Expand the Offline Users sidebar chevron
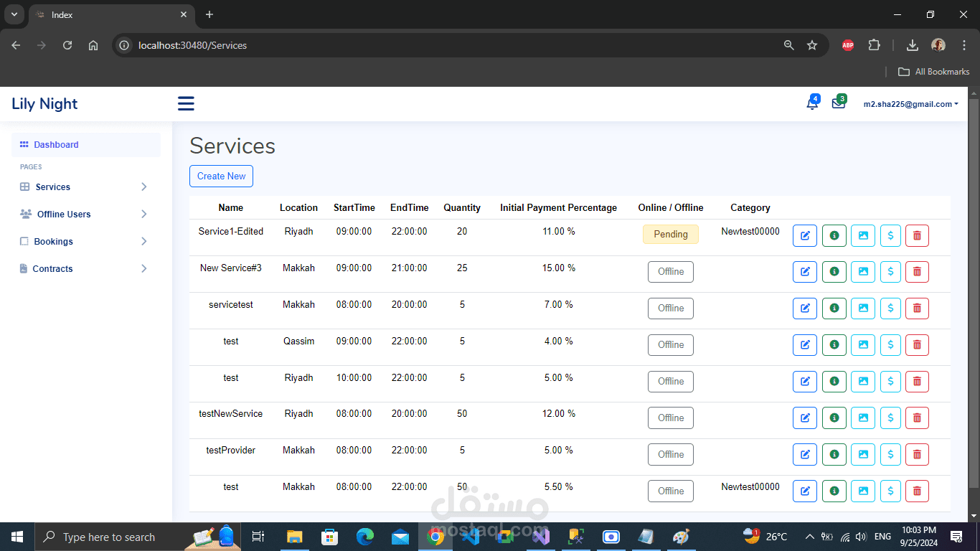This screenshot has width=980, height=551. 144,214
